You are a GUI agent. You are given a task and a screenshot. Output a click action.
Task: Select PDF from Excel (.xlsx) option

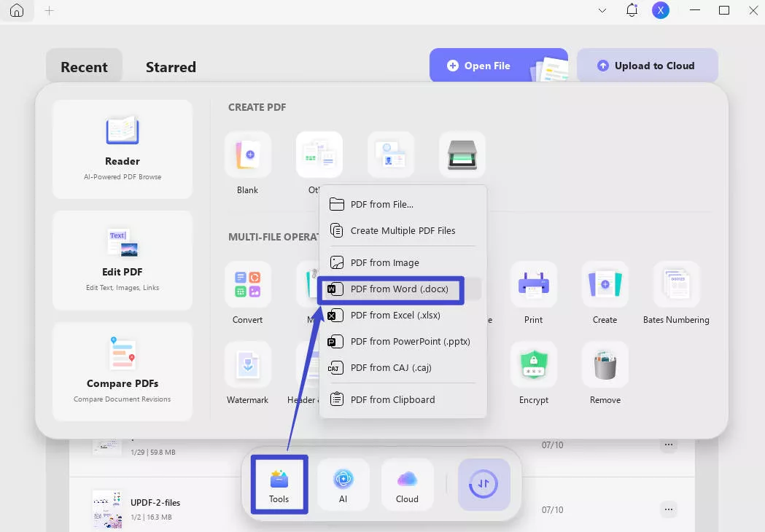click(395, 316)
